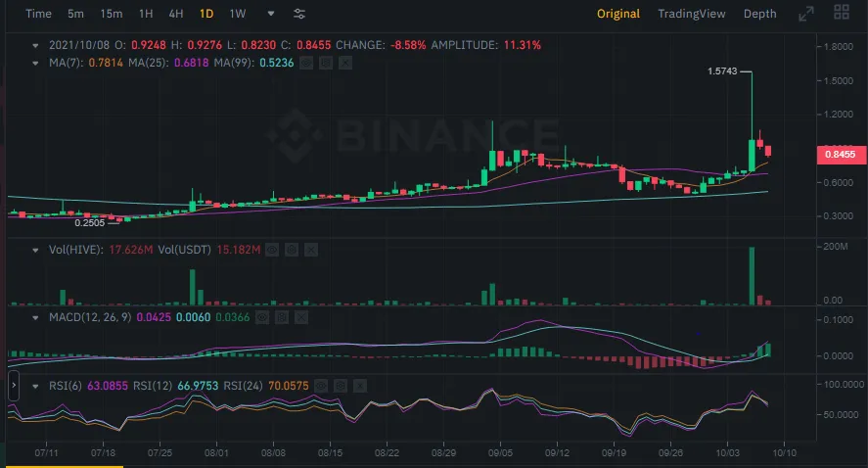Click the 1.5743 high price label
Viewport: 868px width, 468px height.
coord(722,71)
